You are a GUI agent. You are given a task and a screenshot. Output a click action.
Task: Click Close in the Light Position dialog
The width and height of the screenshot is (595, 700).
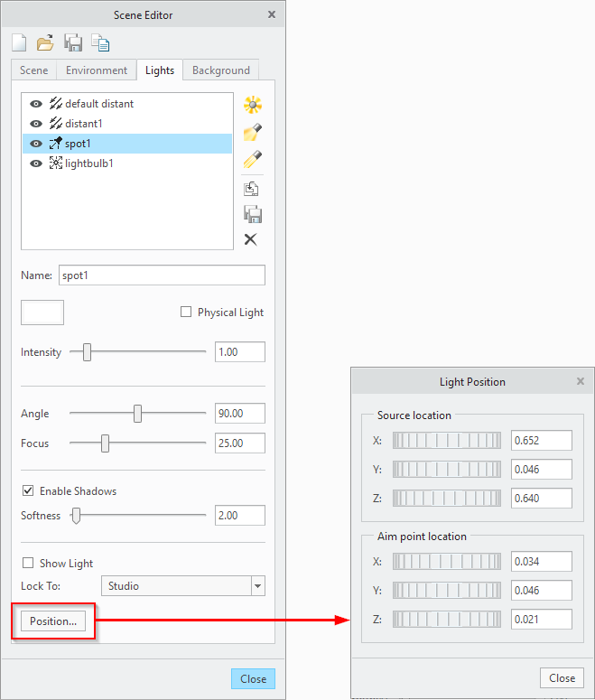[562, 677]
